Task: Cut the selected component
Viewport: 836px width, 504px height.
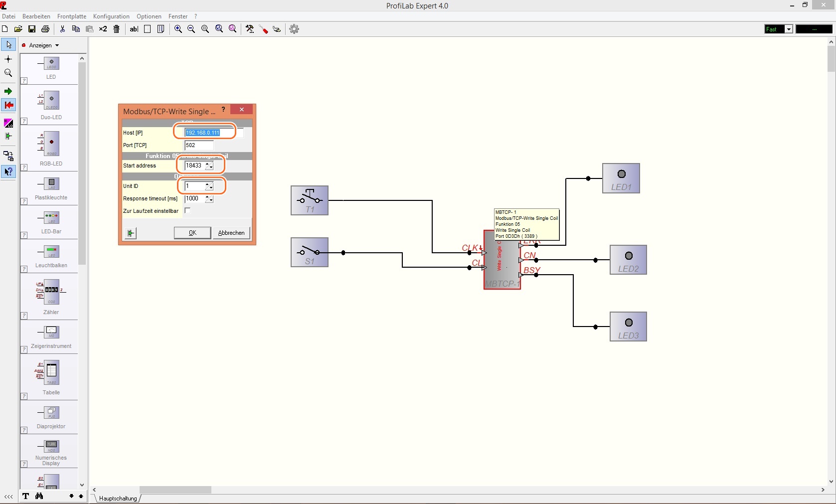Action: click(x=62, y=29)
